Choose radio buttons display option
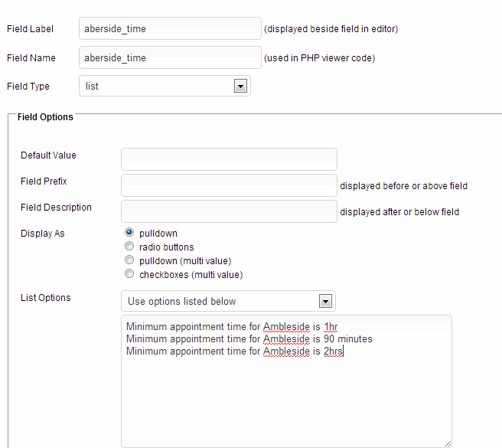The width and height of the screenshot is (502, 448). pyautogui.click(x=129, y=247)
